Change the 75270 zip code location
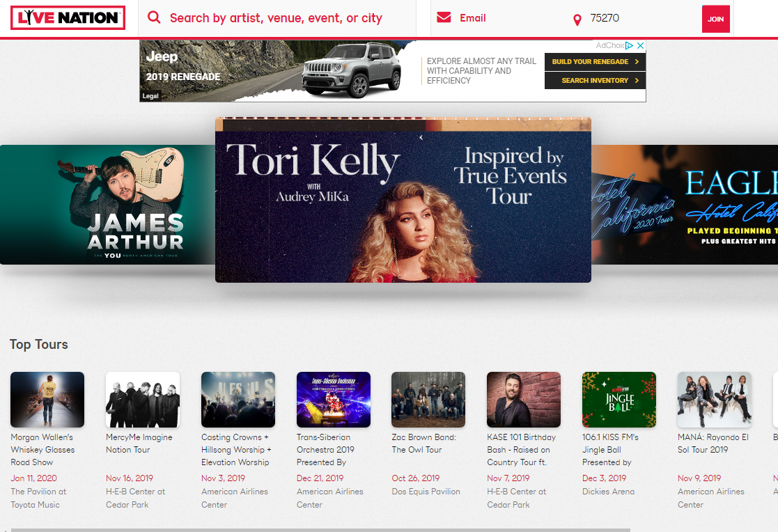778x532 pixels. [x=605, y=18]
